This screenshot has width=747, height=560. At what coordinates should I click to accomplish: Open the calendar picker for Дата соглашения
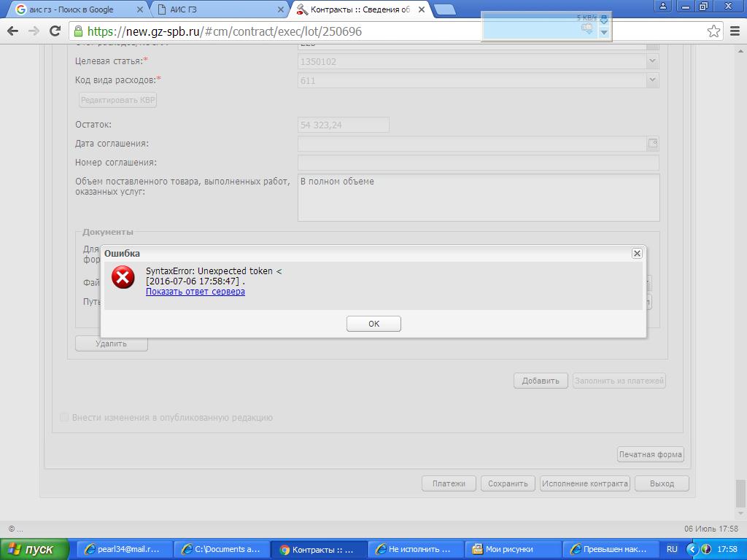[653, 143]
